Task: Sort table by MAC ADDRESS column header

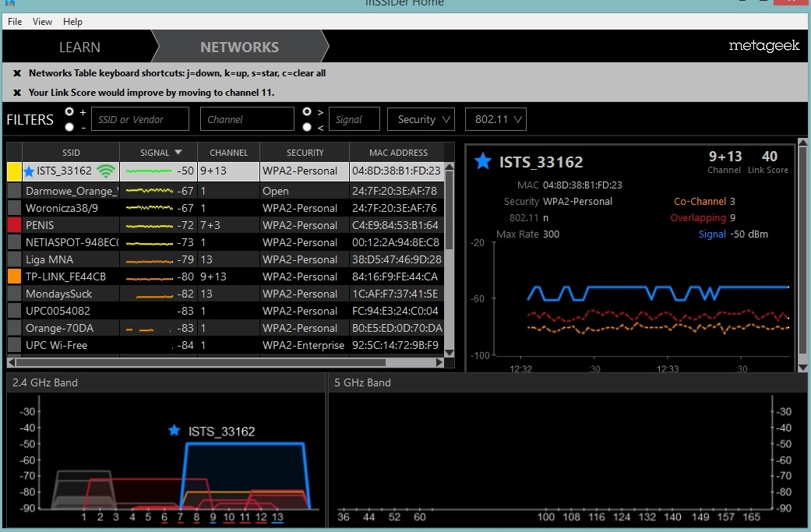Action: 398,153
